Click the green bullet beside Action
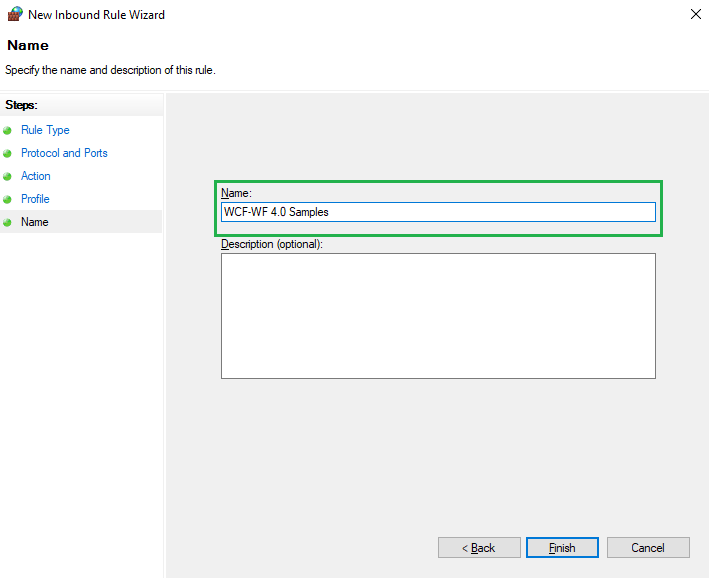The width and height of the screenshot is (709, 578). point(7,176)
